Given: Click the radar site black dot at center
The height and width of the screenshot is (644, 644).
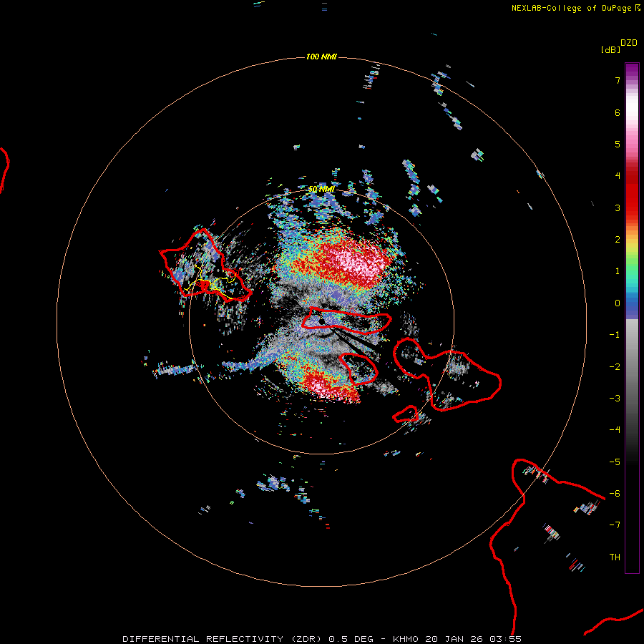Looking at the screenshot, I should click(x=321, y=321).
